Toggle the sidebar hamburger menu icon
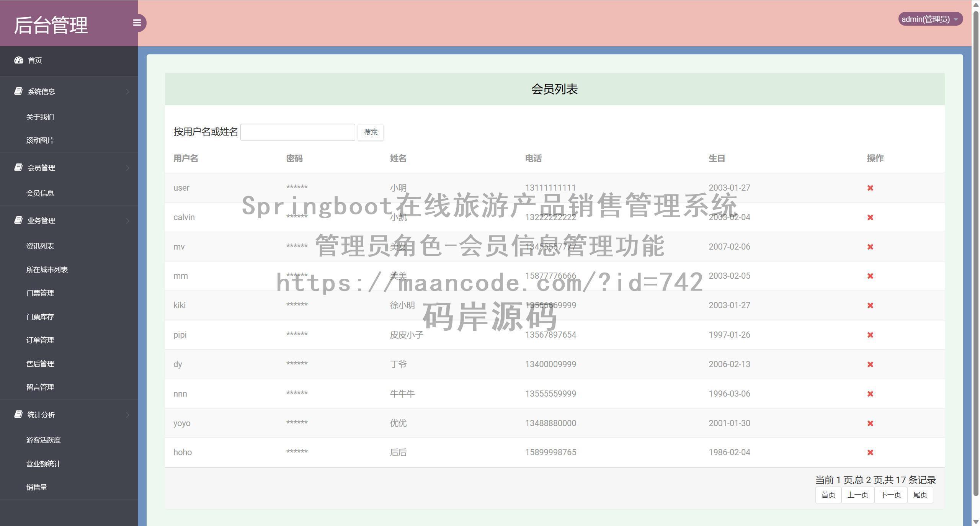The height and width of the screenshot is (526, 980). point(137,23)
